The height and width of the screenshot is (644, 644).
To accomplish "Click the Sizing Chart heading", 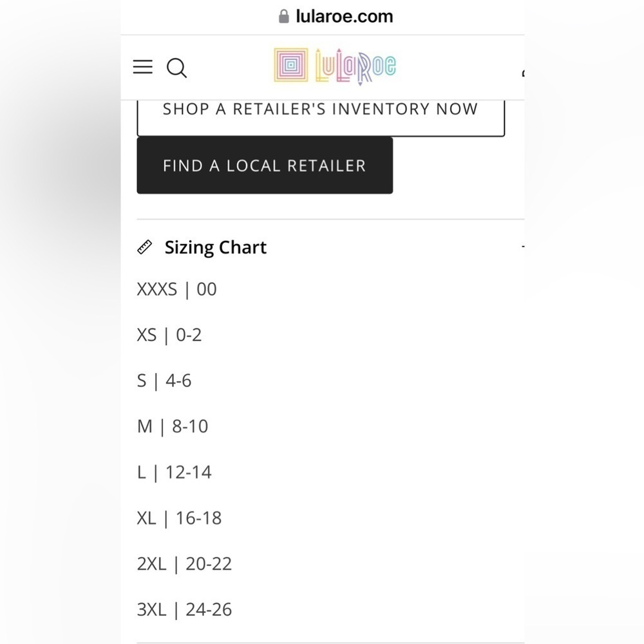I will coord(215,247).
